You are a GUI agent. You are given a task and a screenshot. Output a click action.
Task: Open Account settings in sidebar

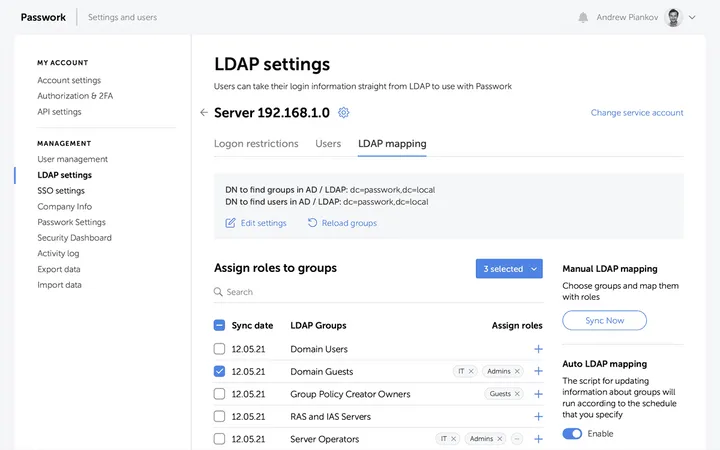pos(69,80)
